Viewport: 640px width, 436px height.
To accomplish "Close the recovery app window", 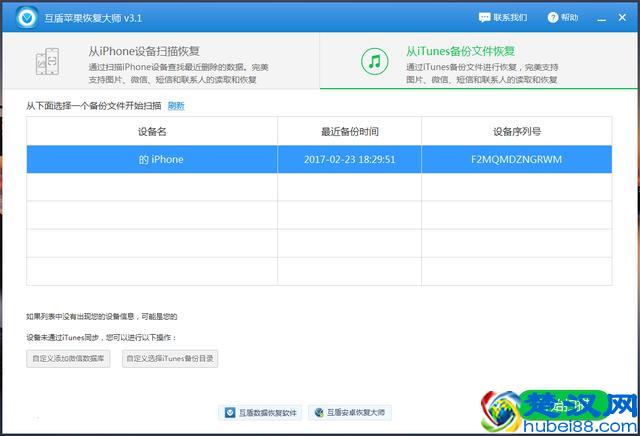I will [622, 18].
